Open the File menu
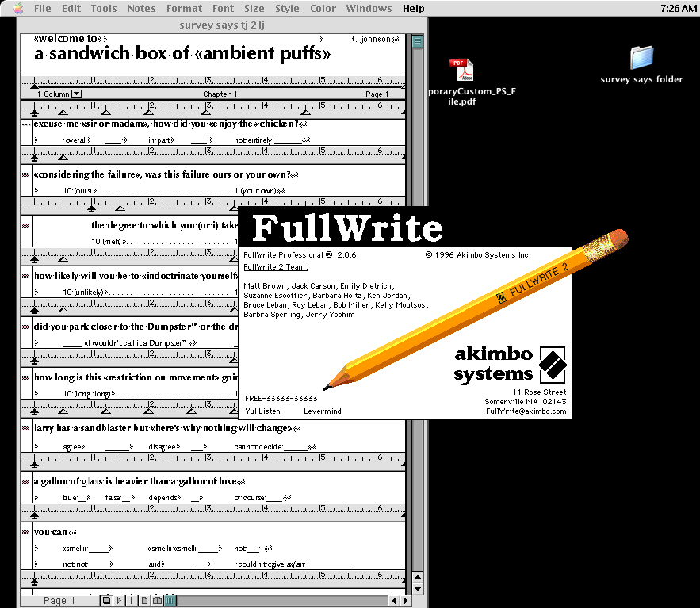The height and width of the screenshot is (608, 700). [x=42, y=8]
